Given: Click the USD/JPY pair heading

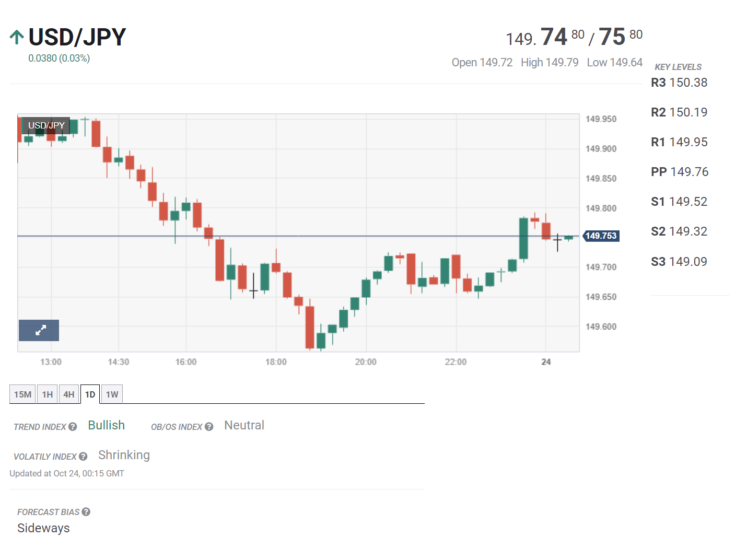Looking at the screenshot, I should point(77,37).
